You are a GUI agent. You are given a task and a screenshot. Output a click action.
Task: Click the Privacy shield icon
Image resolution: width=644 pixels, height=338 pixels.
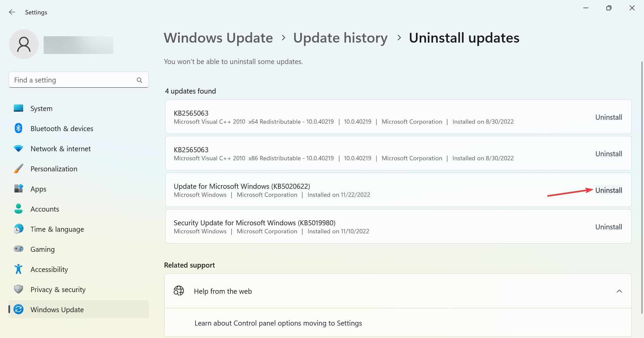tap(18, 289)
